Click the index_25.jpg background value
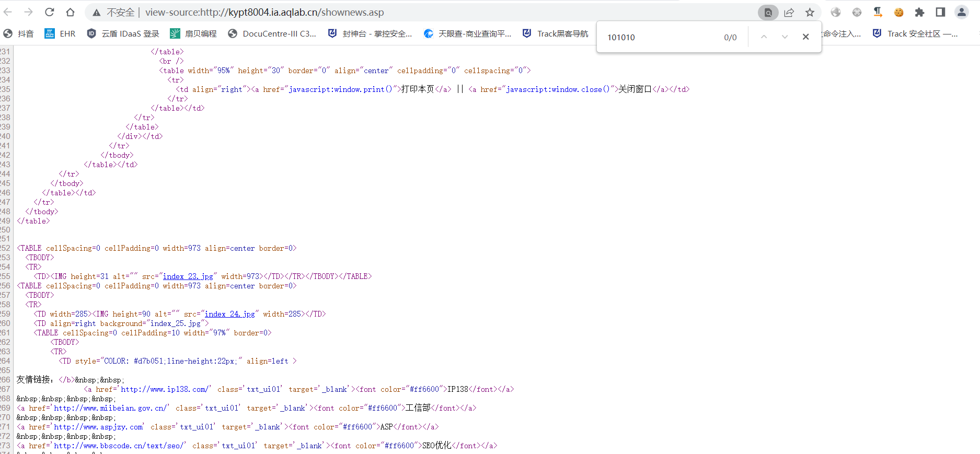The image size is (980, 454). pyautogui.click(x=176, y=323)
